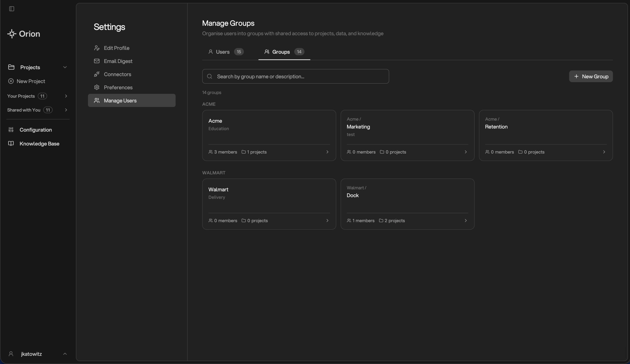Click '1 projects' on Acme card
This screenshot has height=364, width=630.
[x=257, y=152]
